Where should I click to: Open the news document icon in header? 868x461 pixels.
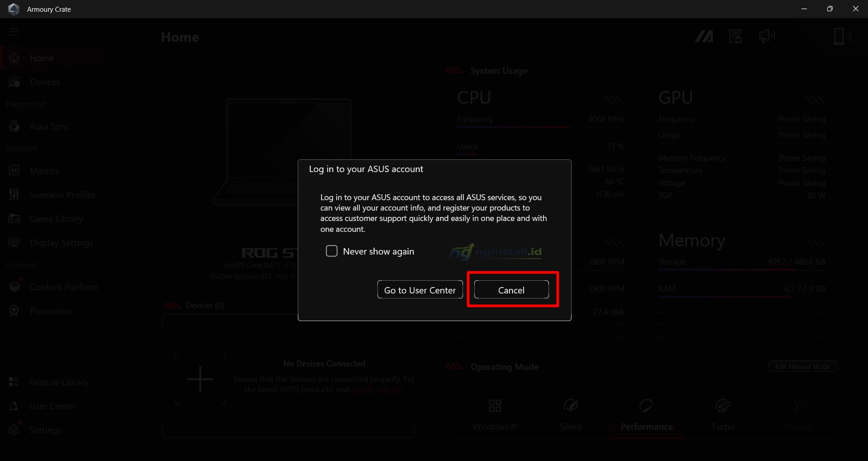coord(735,36)
